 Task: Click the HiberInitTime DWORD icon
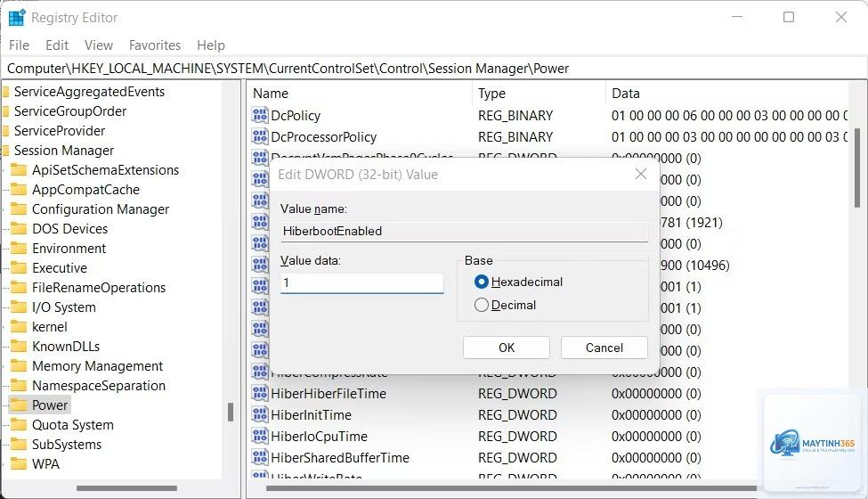point(260,415)
